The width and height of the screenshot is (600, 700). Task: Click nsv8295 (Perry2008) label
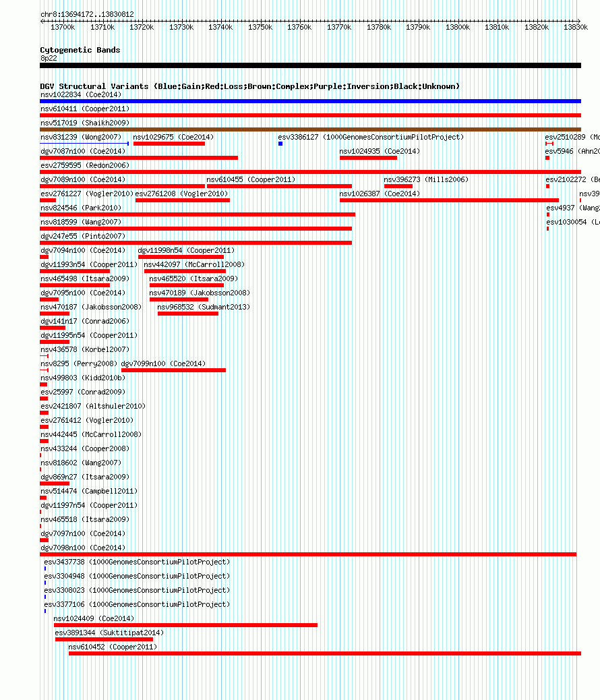click(x=79, y=364)
